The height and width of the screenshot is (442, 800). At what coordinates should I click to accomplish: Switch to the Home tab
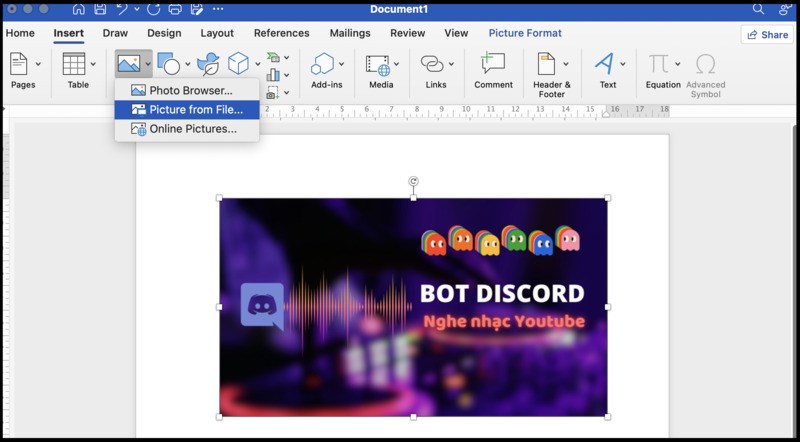[x=20, y=33]
